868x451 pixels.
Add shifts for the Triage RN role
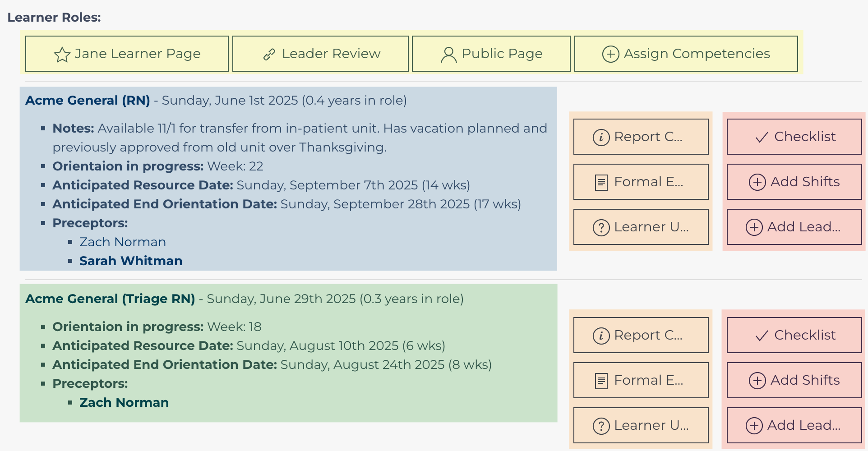click(x=794, y=380)
